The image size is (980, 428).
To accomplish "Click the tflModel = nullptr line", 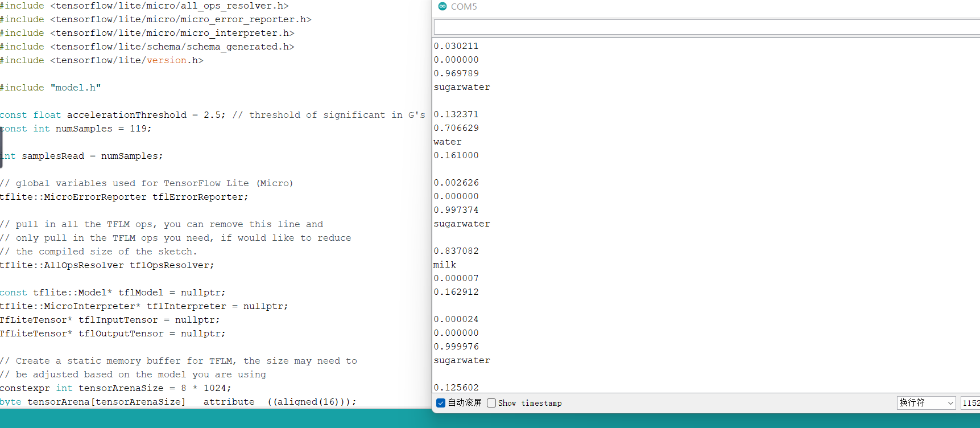I will click(x=113, y=293).
